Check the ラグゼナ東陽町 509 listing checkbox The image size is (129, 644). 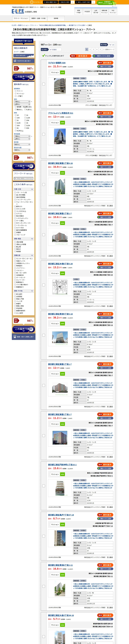coord(44,84)
